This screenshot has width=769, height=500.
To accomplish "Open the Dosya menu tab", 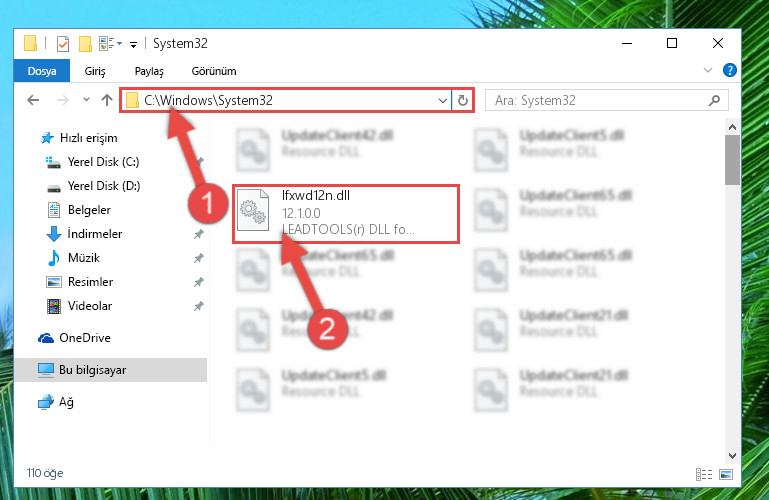I will tap(42, 71).
